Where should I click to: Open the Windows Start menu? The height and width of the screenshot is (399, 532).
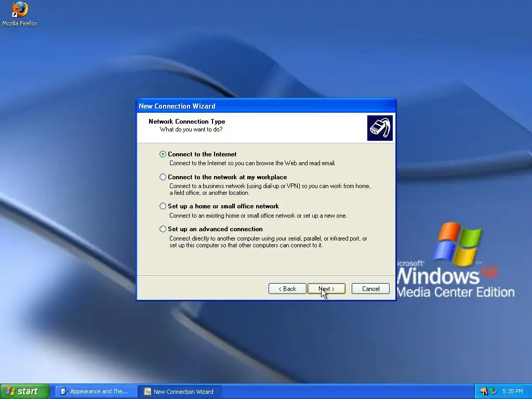(25, 391)
